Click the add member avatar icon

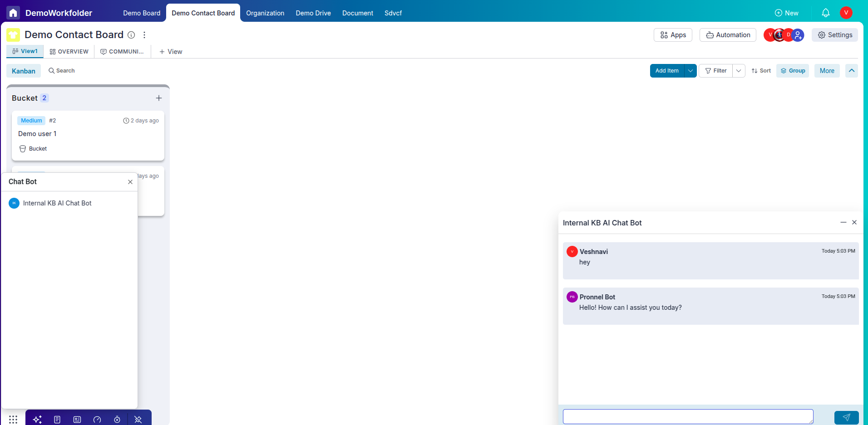(x=798, y=35)
